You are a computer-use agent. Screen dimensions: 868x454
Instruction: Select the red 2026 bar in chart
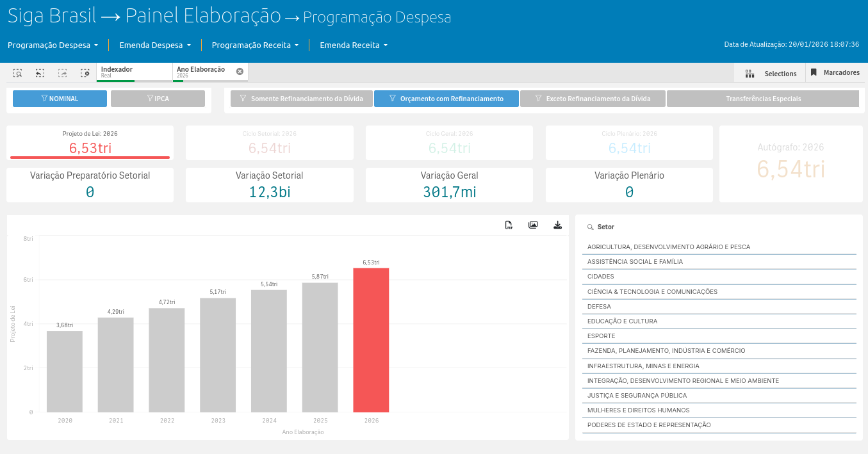coord(371,340)
